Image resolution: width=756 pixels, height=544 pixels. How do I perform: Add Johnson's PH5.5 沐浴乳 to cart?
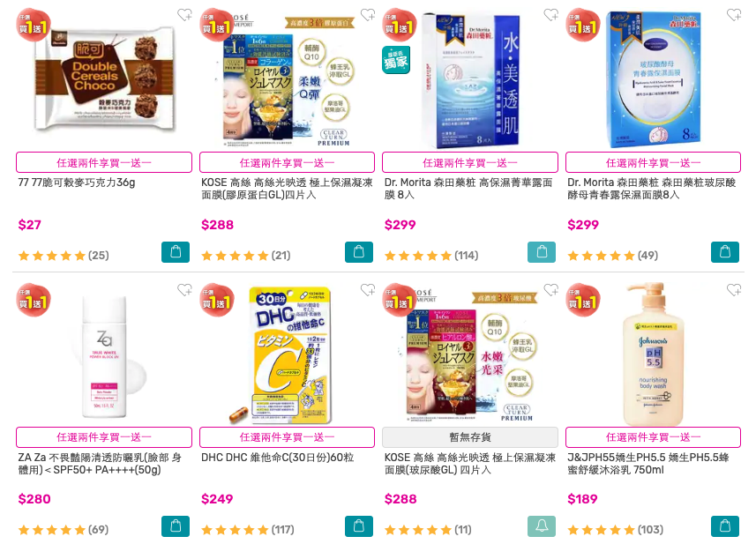pos(724,526)
